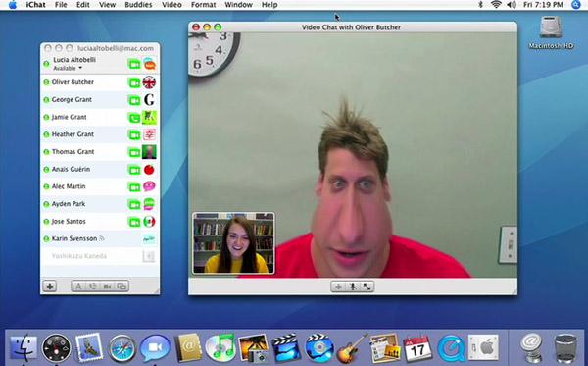
Task: Open the Edit menu
Action: pos(83,5)
